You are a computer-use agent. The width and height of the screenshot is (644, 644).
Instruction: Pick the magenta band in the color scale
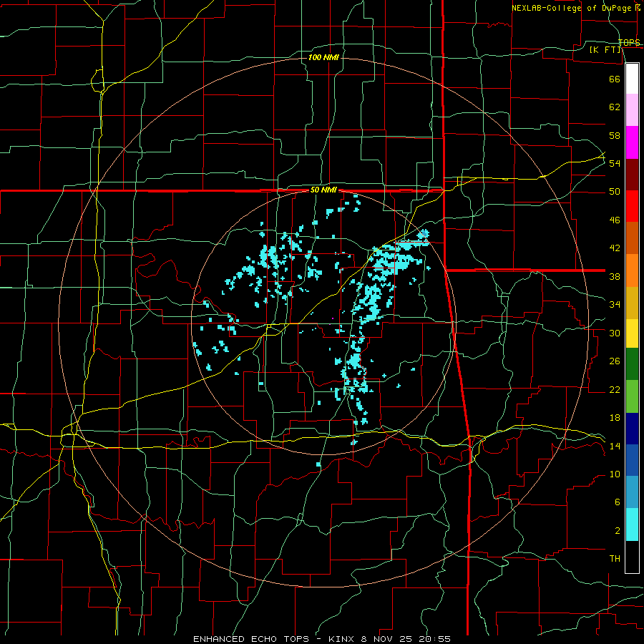point(632,142)
